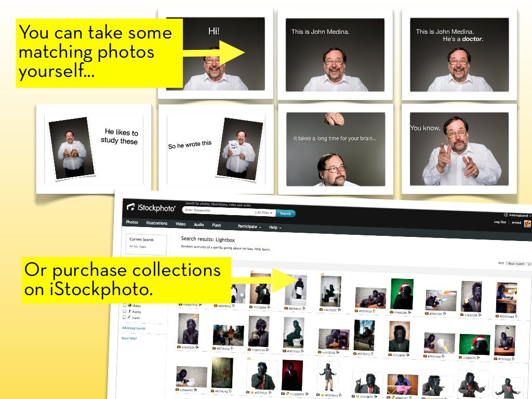Click the crown icon beside #7279725
532x399 pixels.
click(252, 392)
